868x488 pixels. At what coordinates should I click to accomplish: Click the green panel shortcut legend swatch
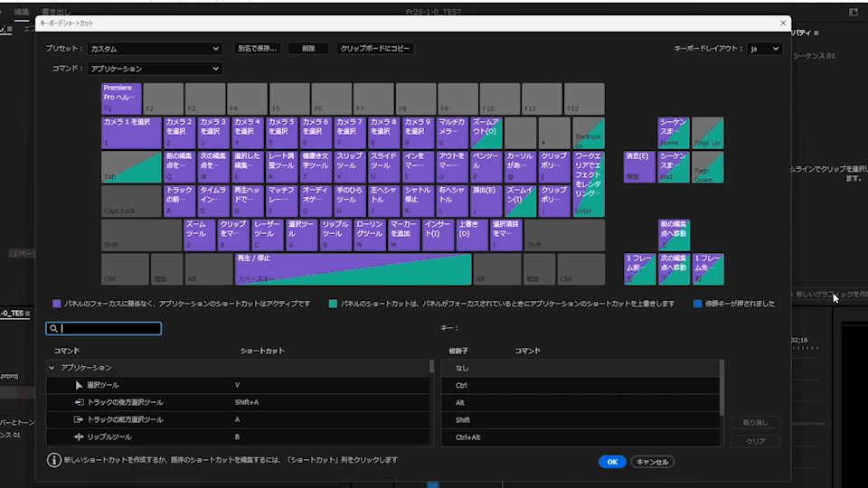(x=333, y=304)
